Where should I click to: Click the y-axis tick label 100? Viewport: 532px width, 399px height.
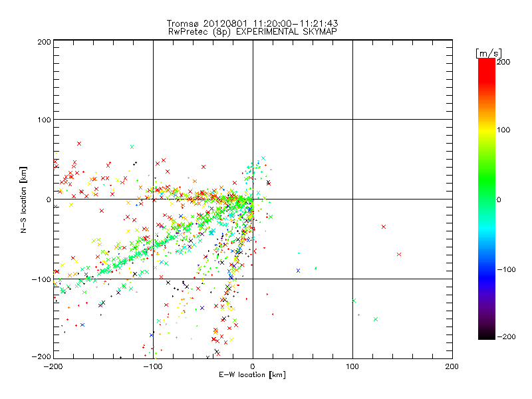pos(43,120)
